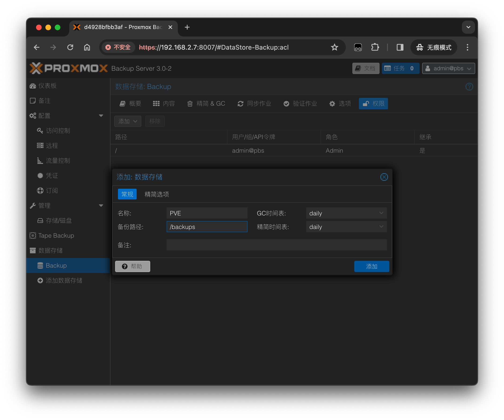Open the admin@pbs account menu
504x420 pixels.
[x=448, y=68]
